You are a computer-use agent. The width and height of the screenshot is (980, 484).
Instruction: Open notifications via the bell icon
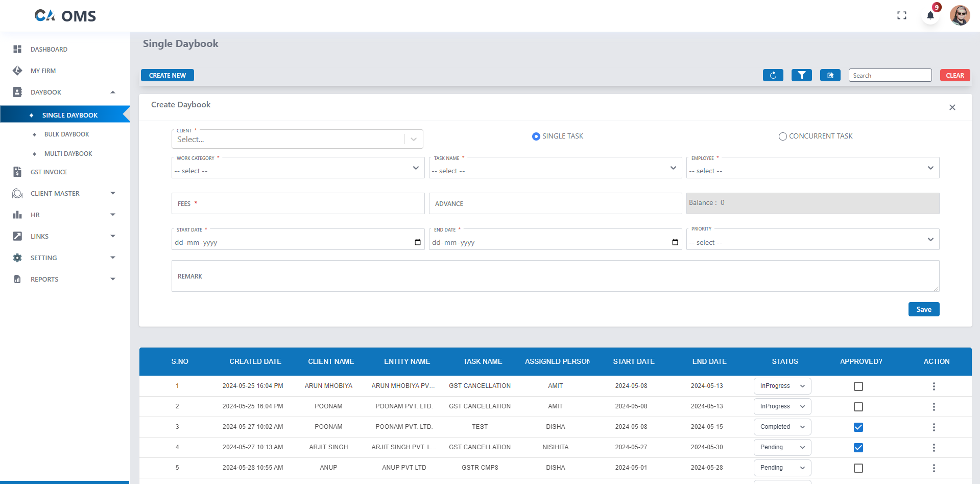(930, 15)
